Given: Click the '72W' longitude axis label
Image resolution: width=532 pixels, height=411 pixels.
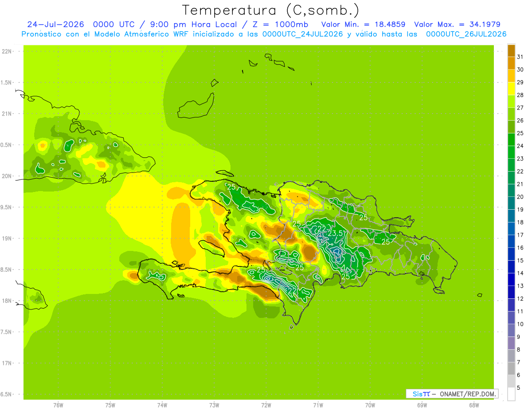Looking at the screenshot, I should [x=266, y=405].
